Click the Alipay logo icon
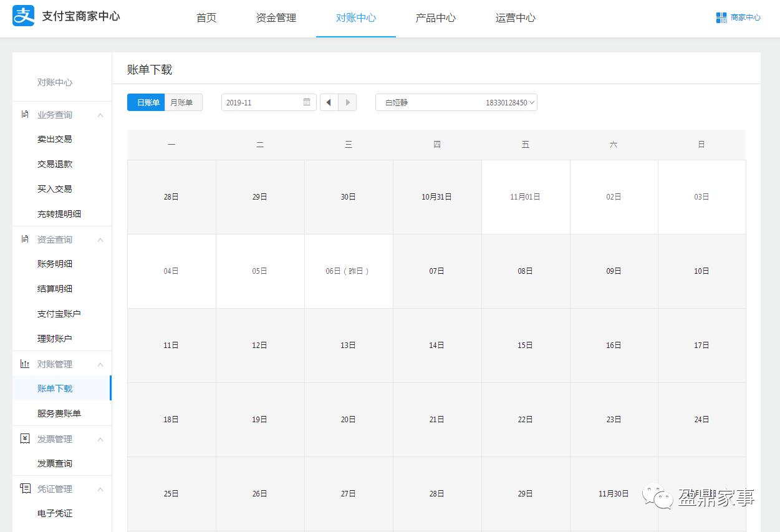This screenshot has width=780, height=532. (x=24, y=16)
